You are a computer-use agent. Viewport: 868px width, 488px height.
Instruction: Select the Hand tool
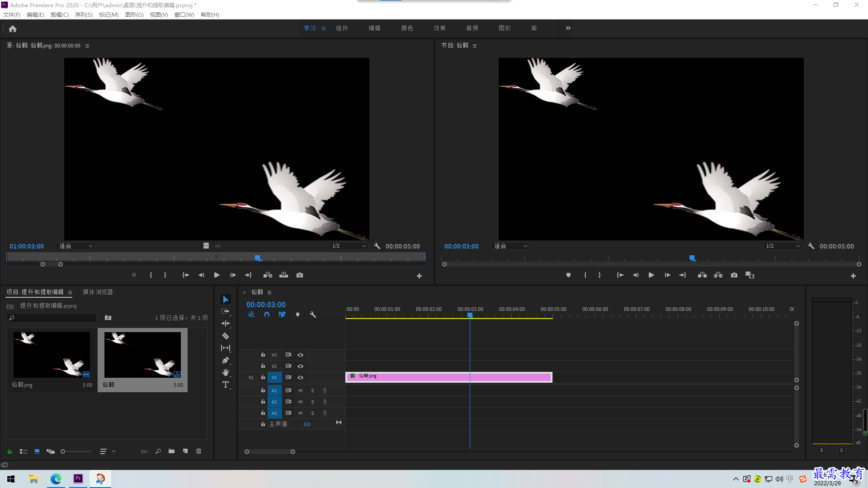click(x=226, y=372)
